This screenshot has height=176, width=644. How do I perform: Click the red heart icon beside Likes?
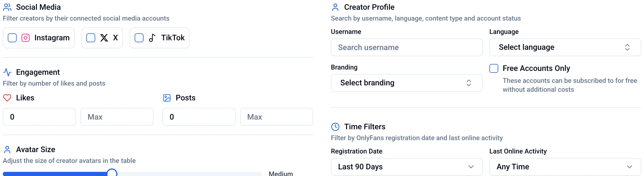pos(7,98)
